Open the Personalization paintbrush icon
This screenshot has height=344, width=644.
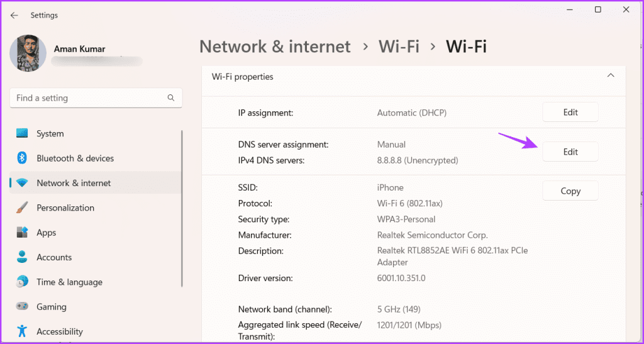coord(22,208)
